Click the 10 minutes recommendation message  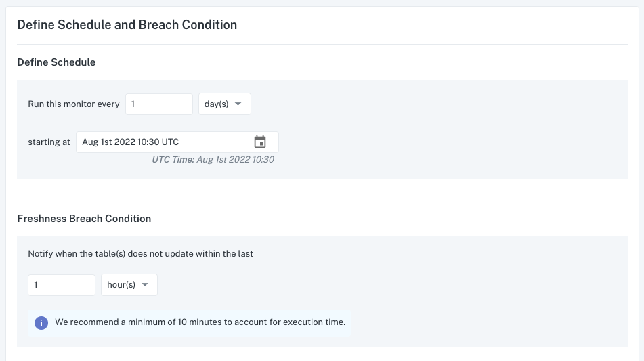click(x=200, y=322)
